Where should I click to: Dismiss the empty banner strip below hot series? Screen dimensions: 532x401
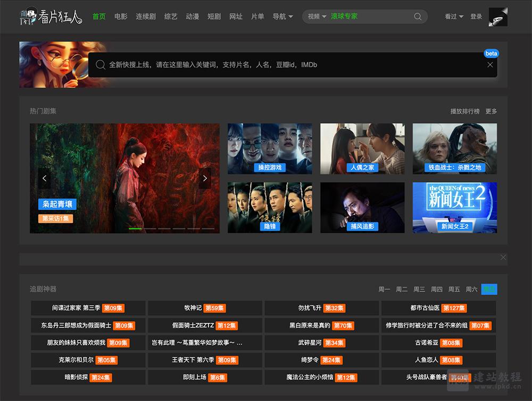tap(503, 257)
